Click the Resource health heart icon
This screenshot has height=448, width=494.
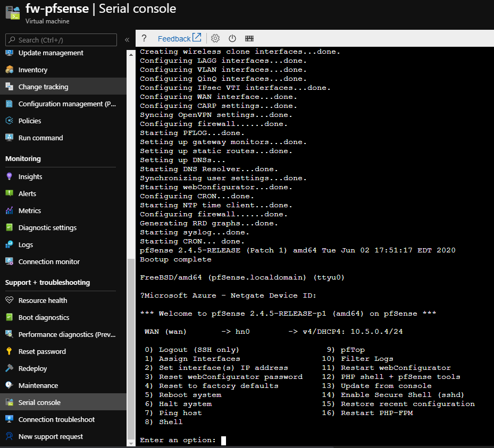pos(9,300)
